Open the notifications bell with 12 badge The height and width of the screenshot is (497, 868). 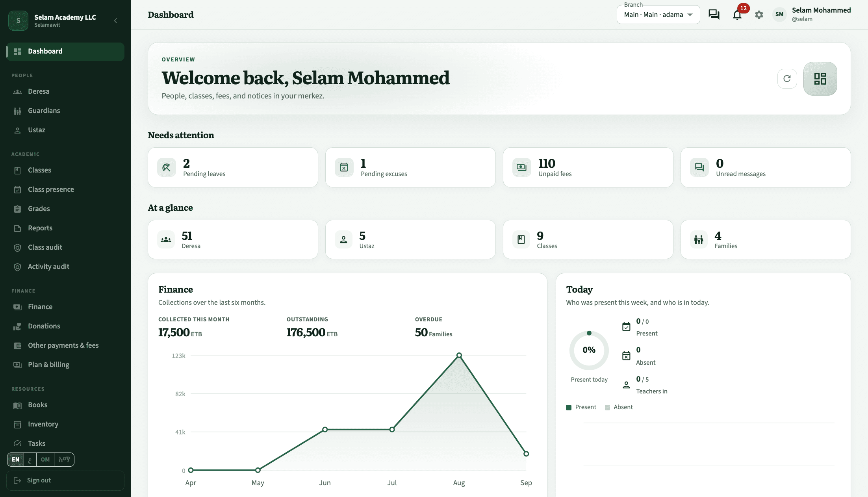tap(737, 15)
